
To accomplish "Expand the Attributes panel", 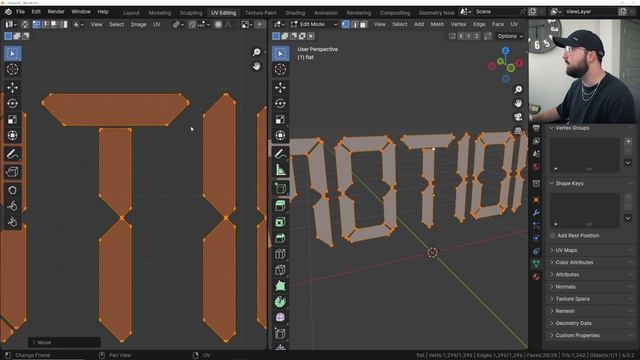I will point(590,274).
